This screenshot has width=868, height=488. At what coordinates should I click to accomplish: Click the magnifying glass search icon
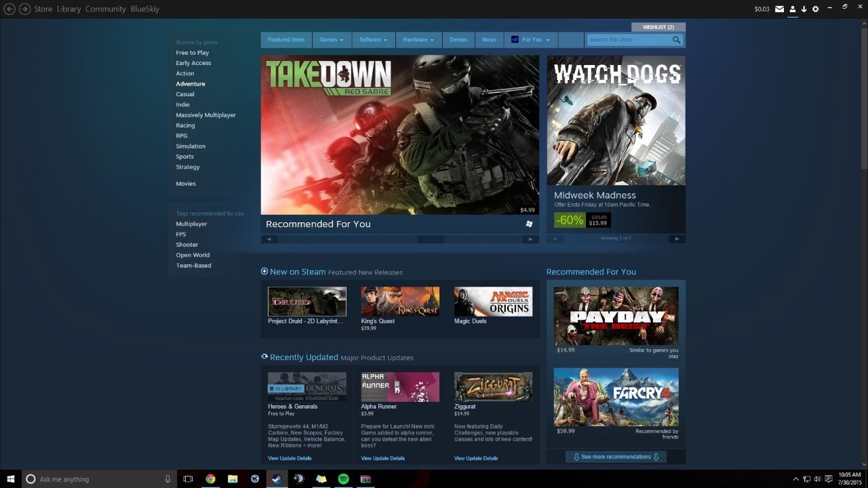click(676, 40)
